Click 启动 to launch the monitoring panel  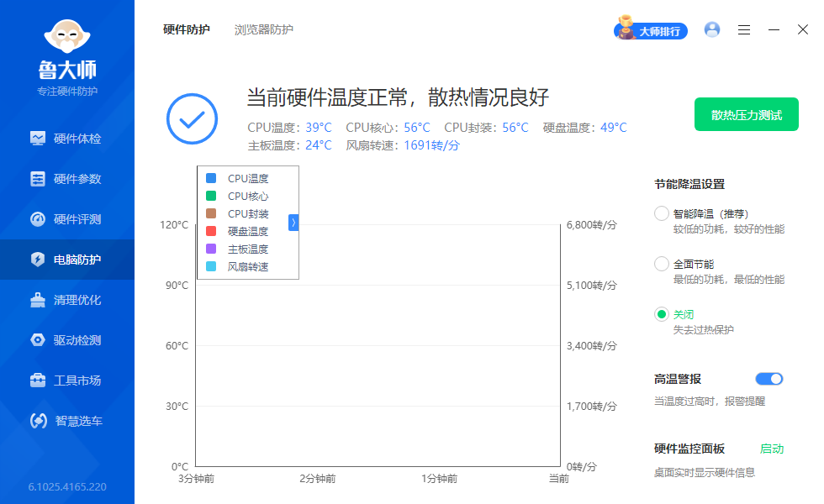pos(773,449)
